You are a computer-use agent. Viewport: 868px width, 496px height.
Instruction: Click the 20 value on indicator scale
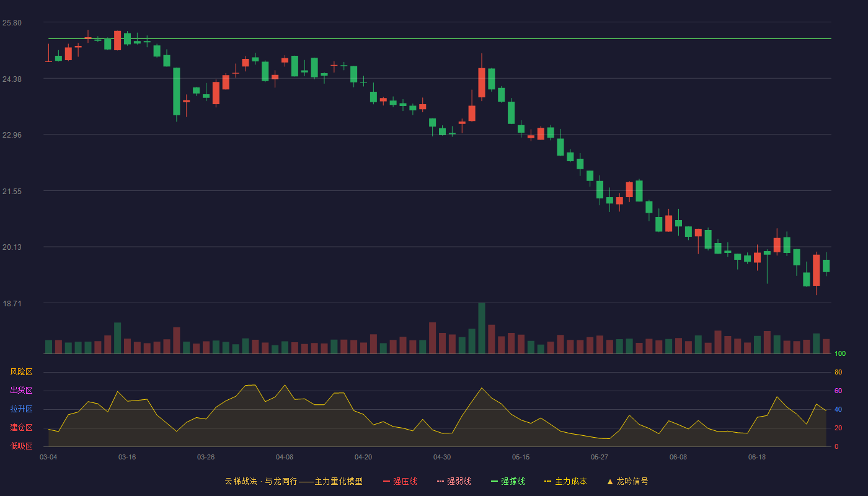click(838, 428)
